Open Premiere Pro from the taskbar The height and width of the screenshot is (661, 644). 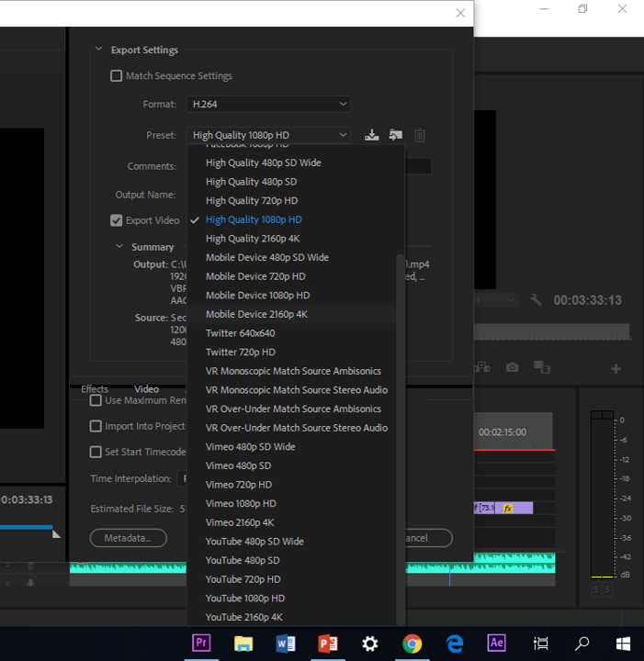point(201,644)
